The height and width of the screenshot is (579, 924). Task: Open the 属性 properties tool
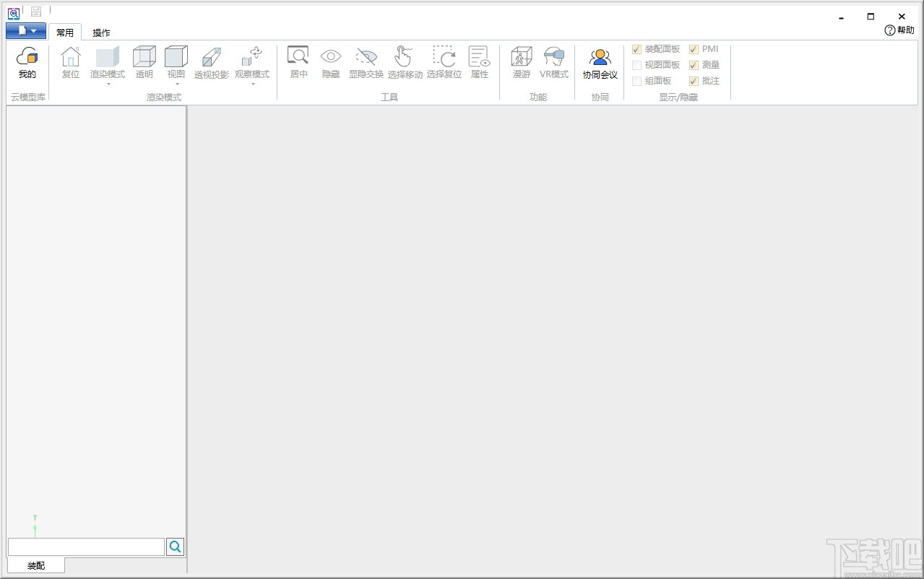pyautogui.click(x=480, y=63)
